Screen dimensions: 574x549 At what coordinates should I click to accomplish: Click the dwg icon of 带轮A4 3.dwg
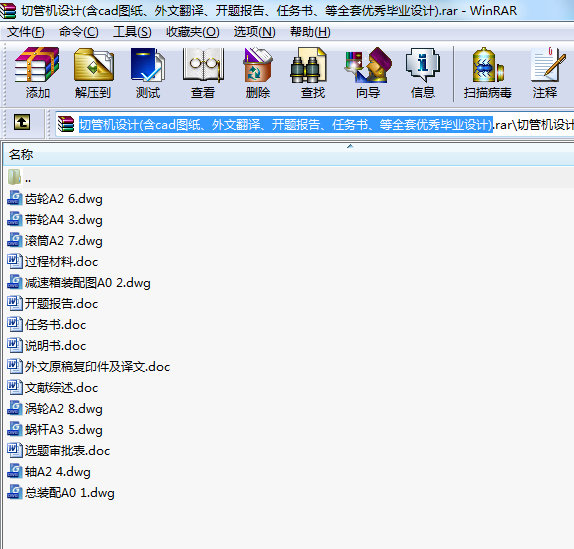(x=15, y=219)
